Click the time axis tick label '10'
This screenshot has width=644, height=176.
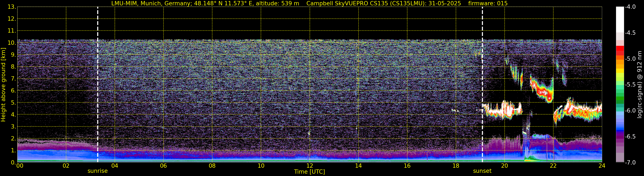click(x=261, y=166)
